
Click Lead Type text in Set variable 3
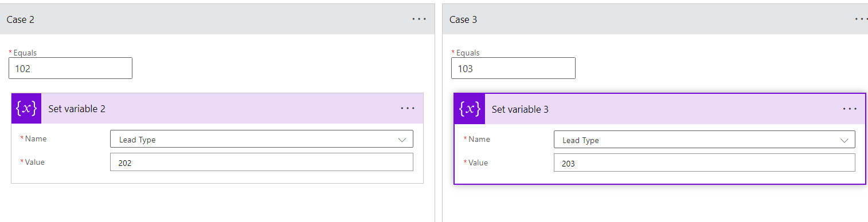tap(581, 140)
